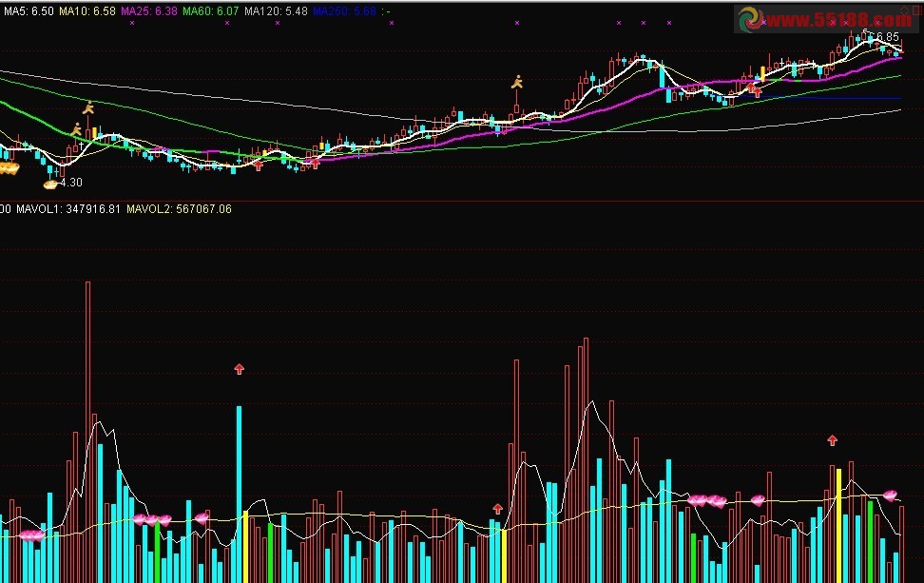Click the yellow volume bar below the rightmost red arrow
Viewport: 924px width, 583px height.
(x=838, y=526)
